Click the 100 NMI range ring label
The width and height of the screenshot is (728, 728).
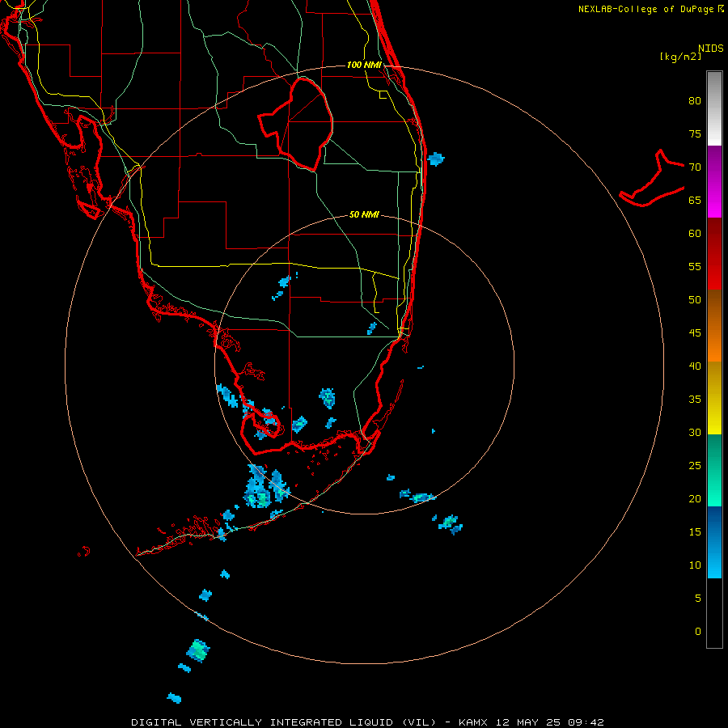point(364,65)
